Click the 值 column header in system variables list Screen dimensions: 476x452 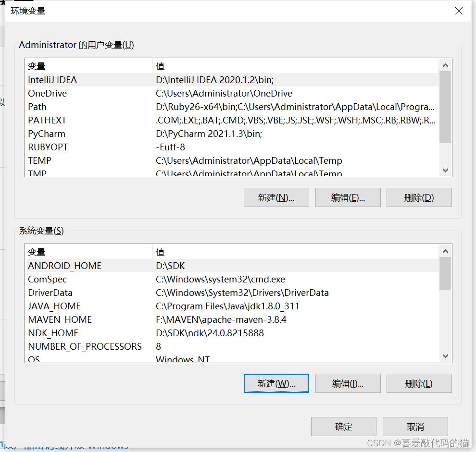point(295,252)
